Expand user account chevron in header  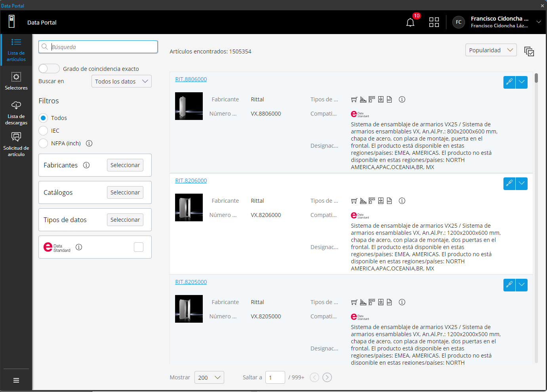pyautogui.click(x=539, y=22)
